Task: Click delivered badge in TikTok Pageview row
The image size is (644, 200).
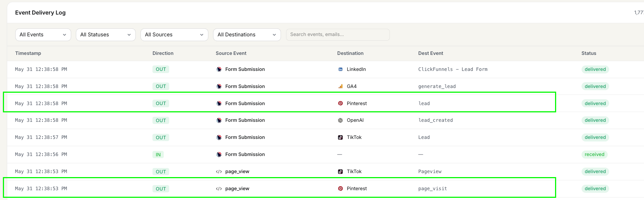Action: (595, 172)
